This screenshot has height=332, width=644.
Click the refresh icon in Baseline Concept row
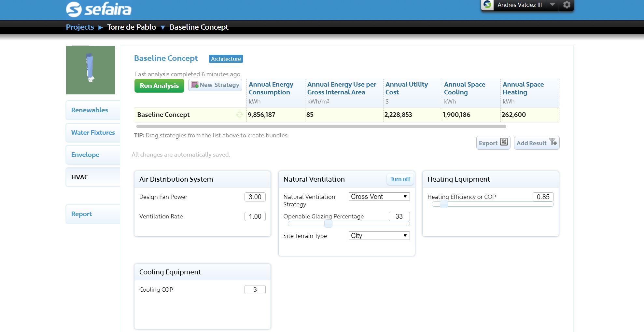tap(239, 115)
